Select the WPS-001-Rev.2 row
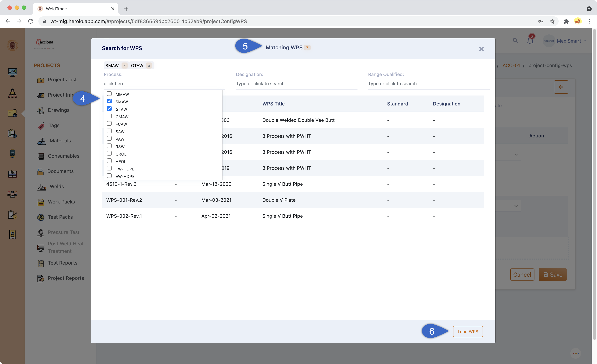 pyautogui.click(x=293, y=200)
